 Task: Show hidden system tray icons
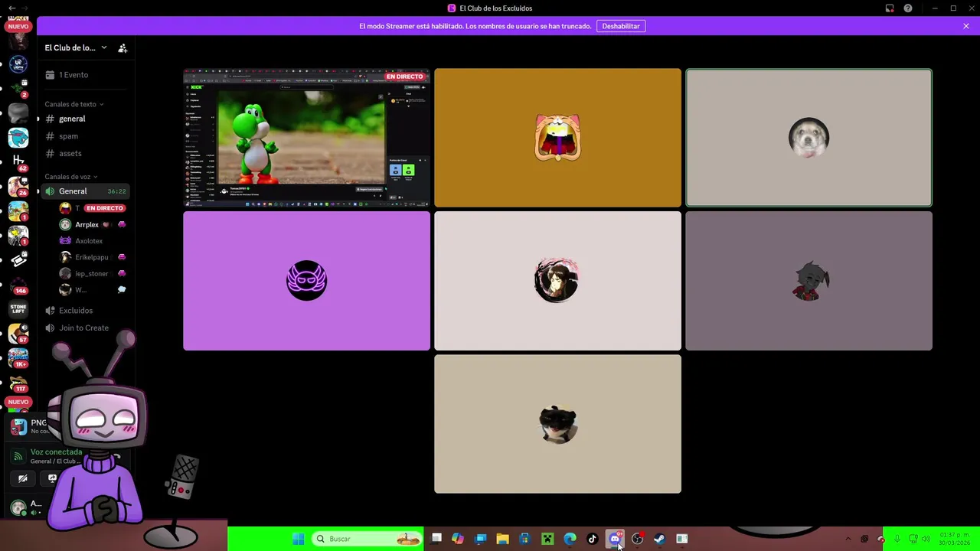click(x=848, y=539)
